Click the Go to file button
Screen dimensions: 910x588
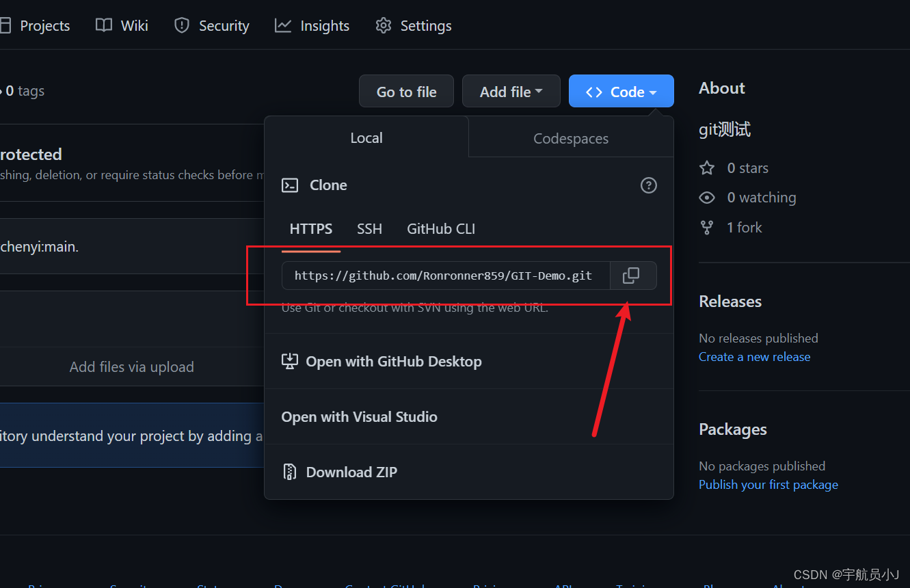pos(406,90)
